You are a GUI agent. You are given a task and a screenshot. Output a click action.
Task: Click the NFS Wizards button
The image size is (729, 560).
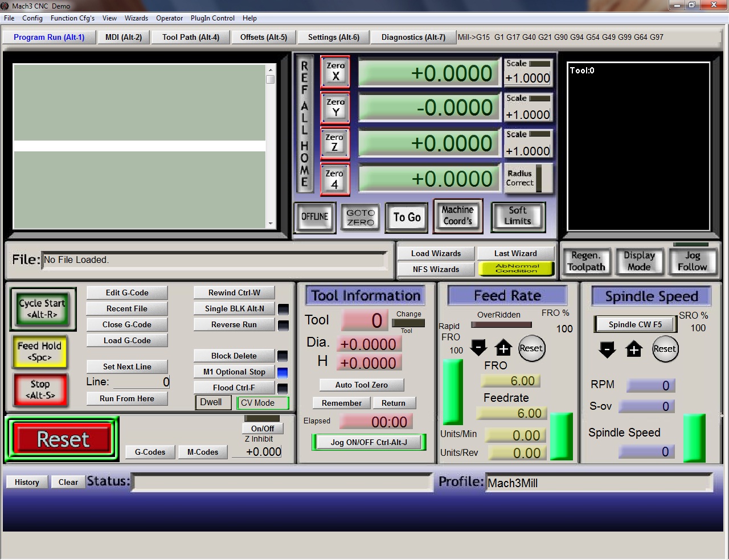[436, 269]
